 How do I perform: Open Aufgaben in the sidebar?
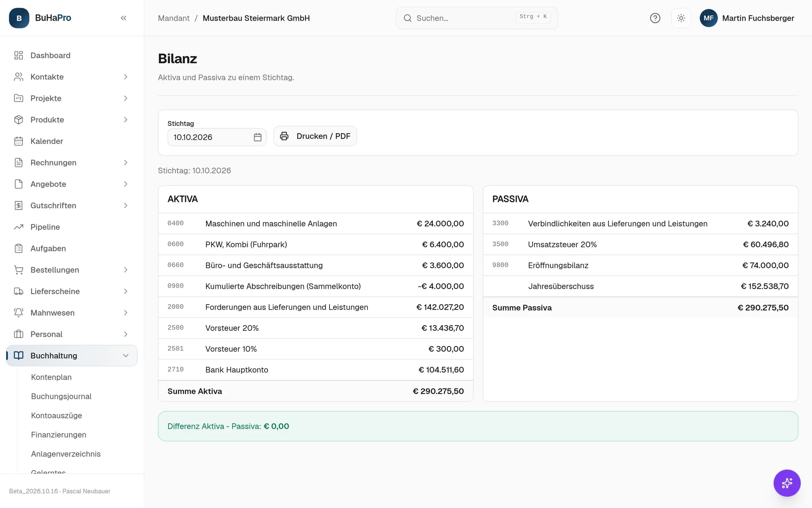point(72,248)
